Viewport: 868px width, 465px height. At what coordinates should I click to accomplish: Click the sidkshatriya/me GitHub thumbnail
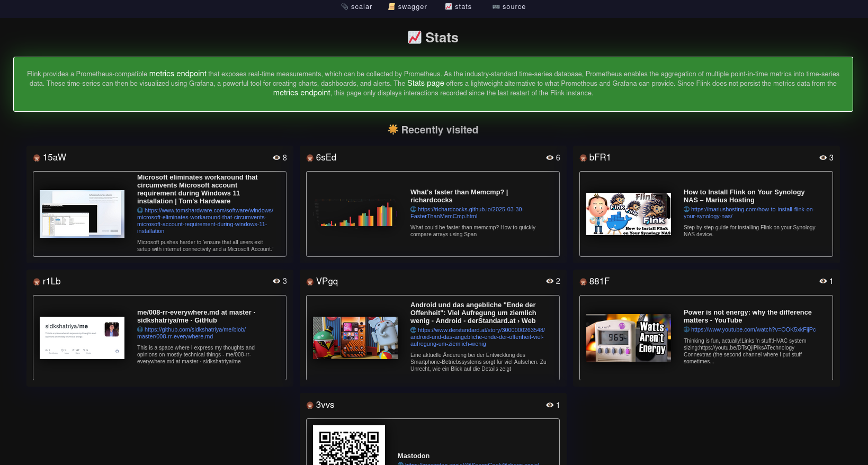point(82,338)
